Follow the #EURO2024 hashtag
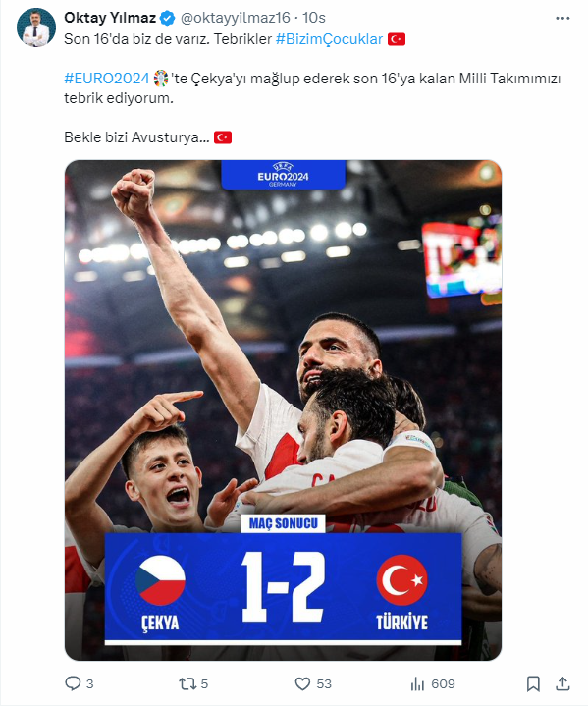 tap(107, 79)
